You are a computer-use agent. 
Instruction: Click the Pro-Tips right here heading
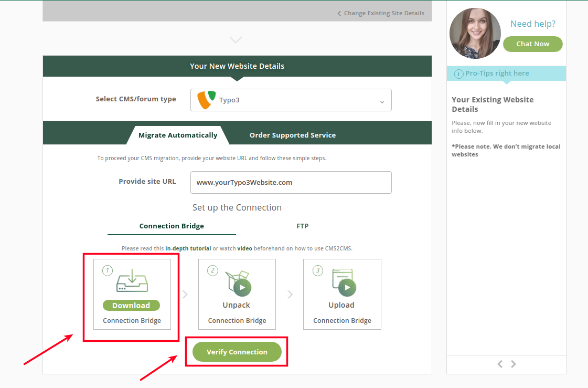pyautogui.click(x=497, y=74)
